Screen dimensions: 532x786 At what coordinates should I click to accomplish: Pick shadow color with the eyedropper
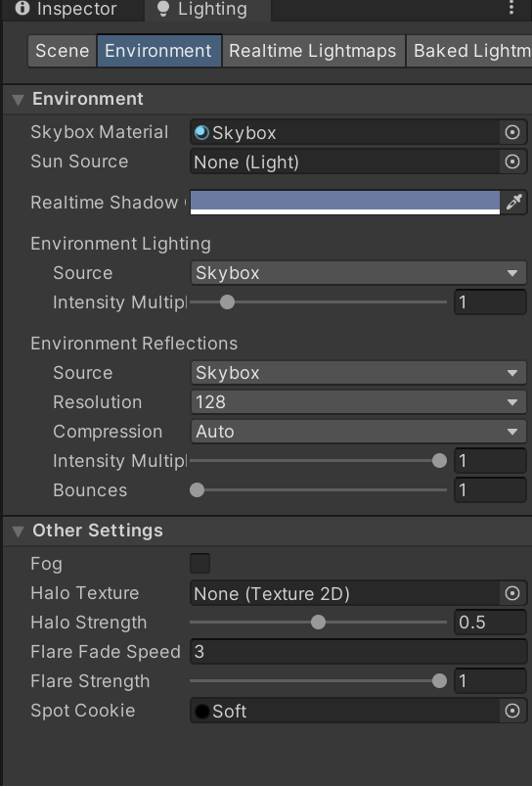[x=514, y=202]
